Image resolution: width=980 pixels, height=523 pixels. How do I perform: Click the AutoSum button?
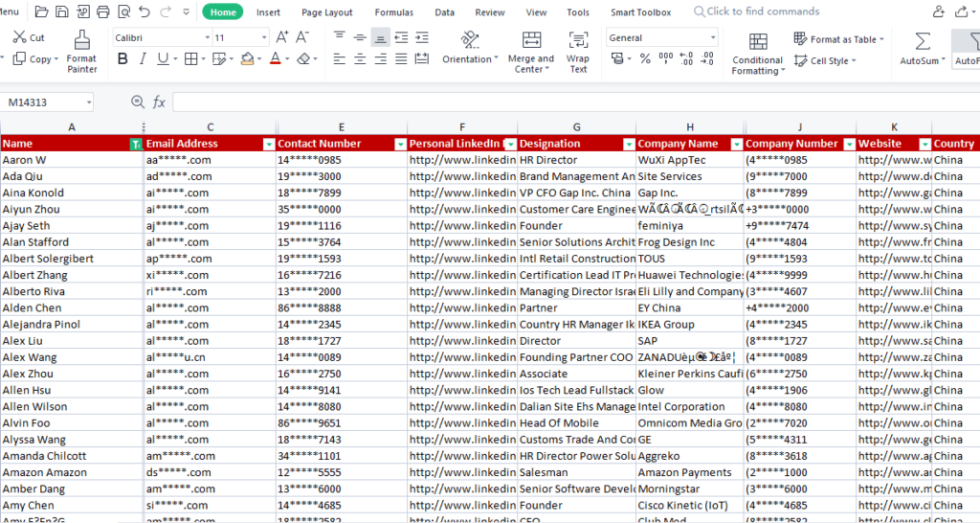922,50
